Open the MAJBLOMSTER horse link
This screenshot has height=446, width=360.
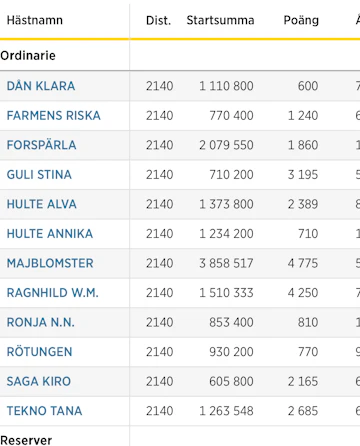(x=50, y=263)
